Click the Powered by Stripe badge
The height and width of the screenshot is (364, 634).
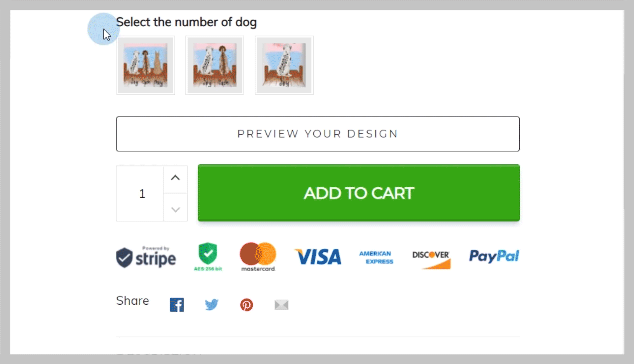[146, 257]
